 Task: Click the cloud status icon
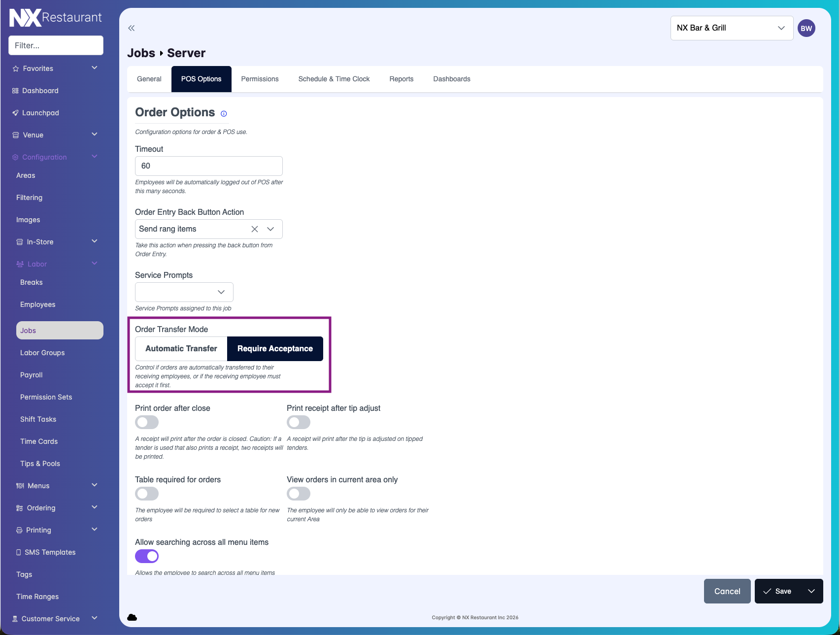(x=132, y=617)
